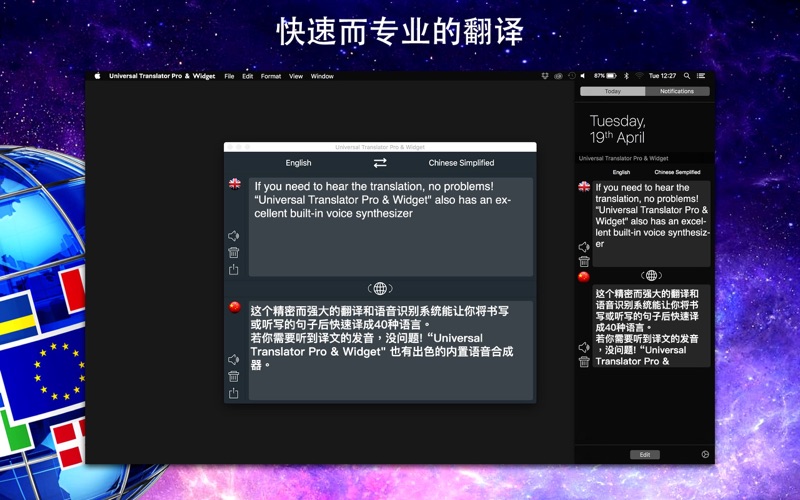Click the Bluetooth status icon
Image resolution: width=800 pixels, height=500 pixels.
tap(626, 76)
